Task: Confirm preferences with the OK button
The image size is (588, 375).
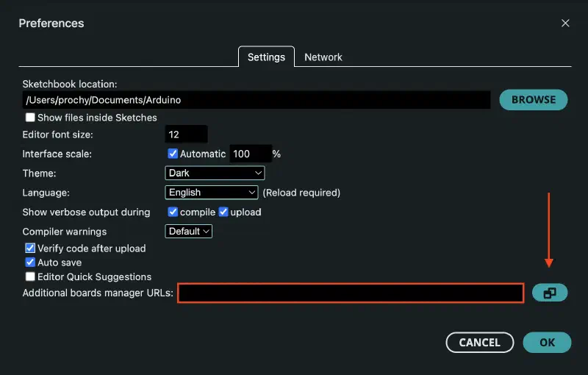Action: click(x=547, y=343)
